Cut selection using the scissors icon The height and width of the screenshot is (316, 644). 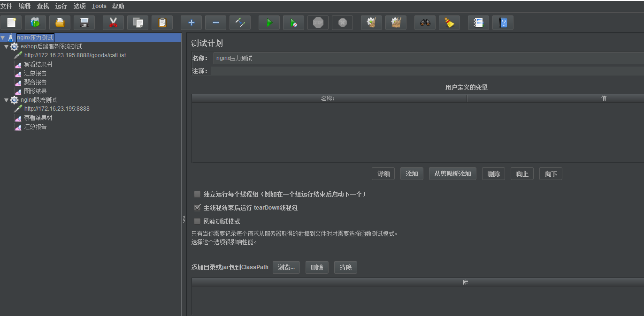[x=113, y=23]
